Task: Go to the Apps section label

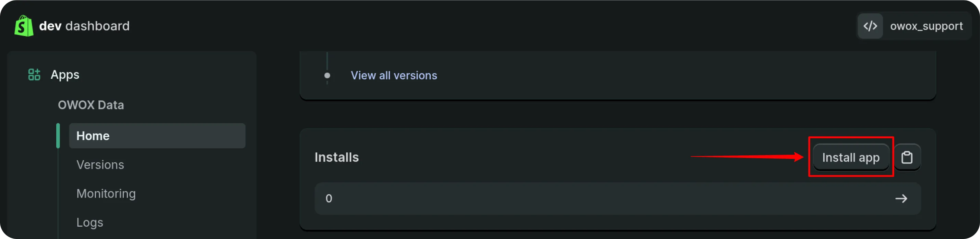Action: point(65,75)
